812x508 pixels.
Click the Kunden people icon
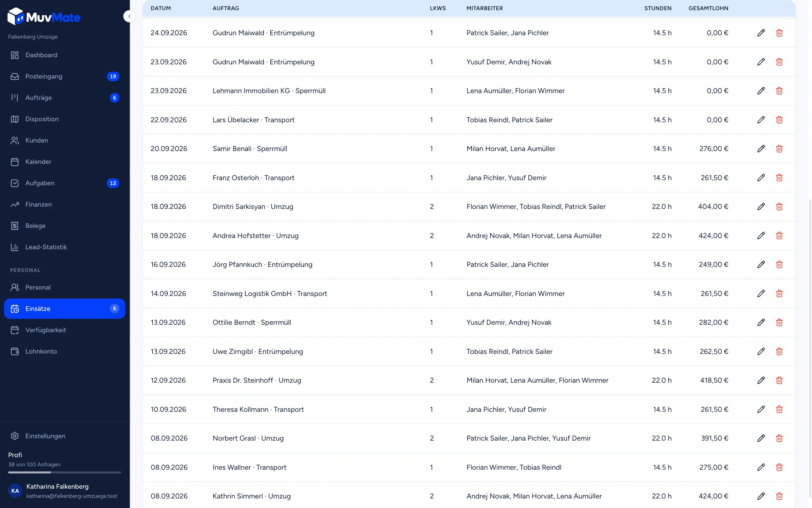pyautogui.click(x=15, y=140)
